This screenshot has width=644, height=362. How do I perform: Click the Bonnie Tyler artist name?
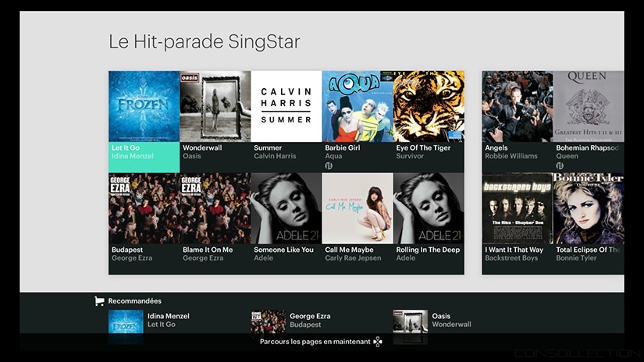576,258
